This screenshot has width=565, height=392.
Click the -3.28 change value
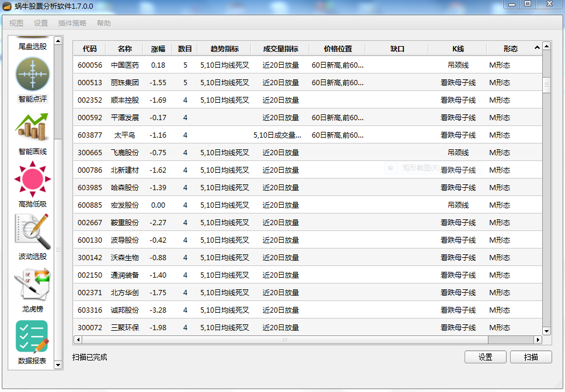click(158, 310)
